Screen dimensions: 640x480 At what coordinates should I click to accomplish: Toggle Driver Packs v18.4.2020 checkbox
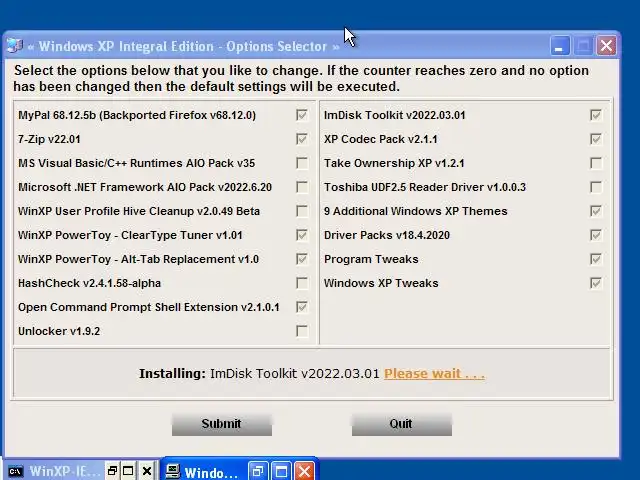[x=596, y=235]
